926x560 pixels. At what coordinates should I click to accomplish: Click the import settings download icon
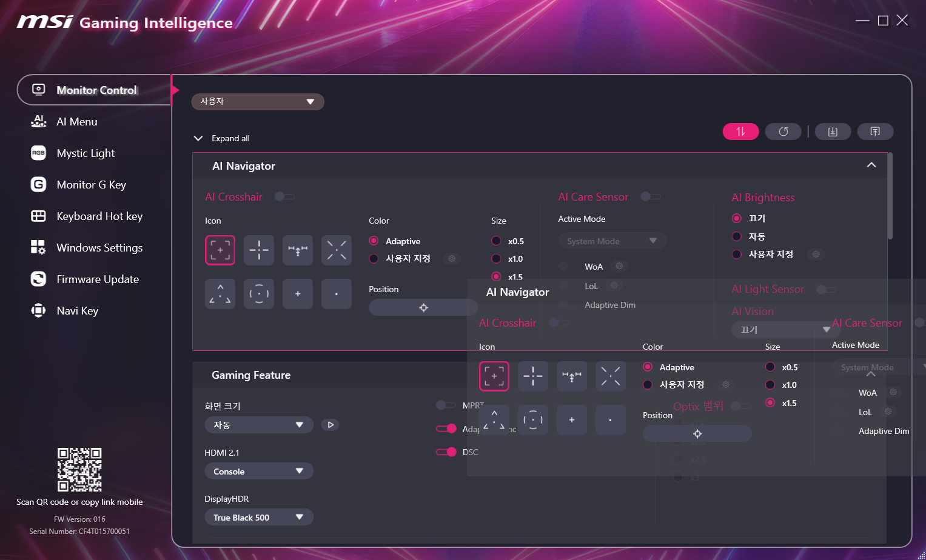pos(833,132)
